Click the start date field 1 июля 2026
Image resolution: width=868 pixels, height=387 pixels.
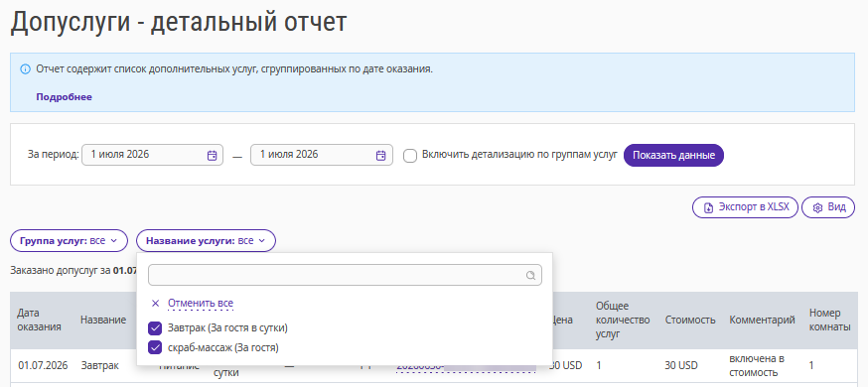(x=152, y=155)
